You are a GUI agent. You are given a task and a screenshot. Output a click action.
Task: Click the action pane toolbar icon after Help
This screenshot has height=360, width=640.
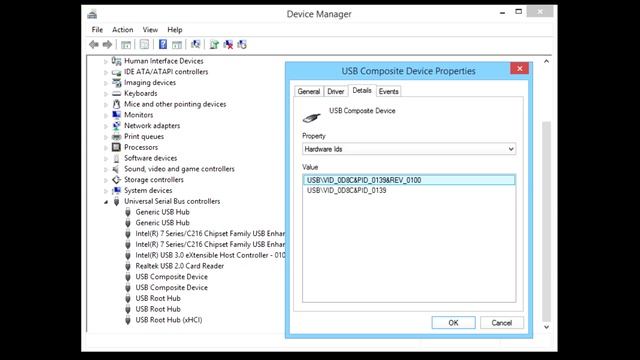tap(177, 44)
